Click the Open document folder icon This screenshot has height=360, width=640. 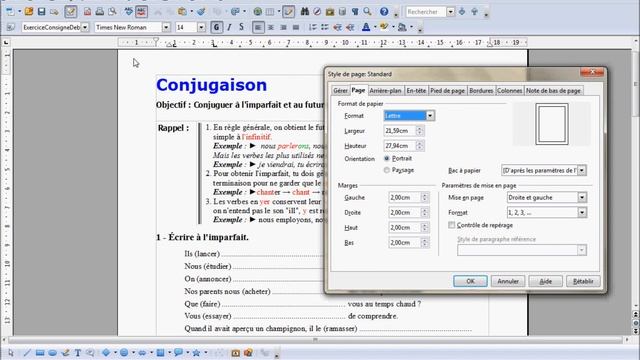tap(29, 11)
